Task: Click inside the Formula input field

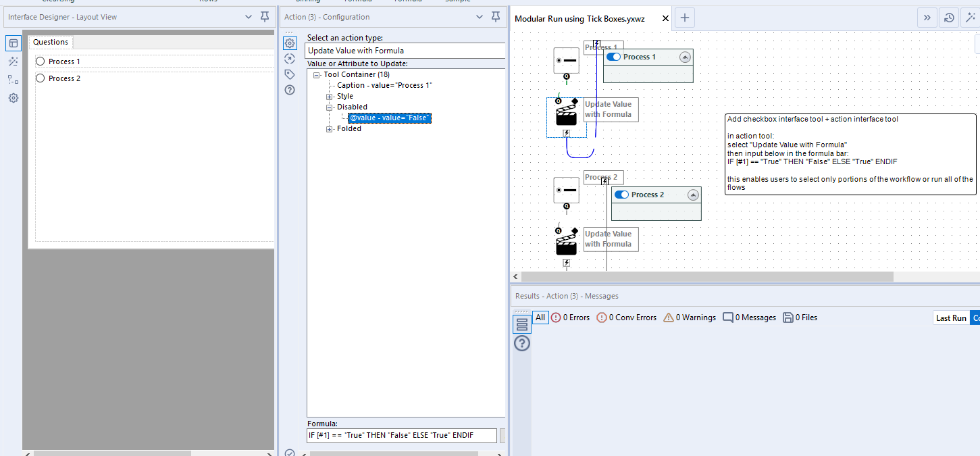Action: coord(401,435)
